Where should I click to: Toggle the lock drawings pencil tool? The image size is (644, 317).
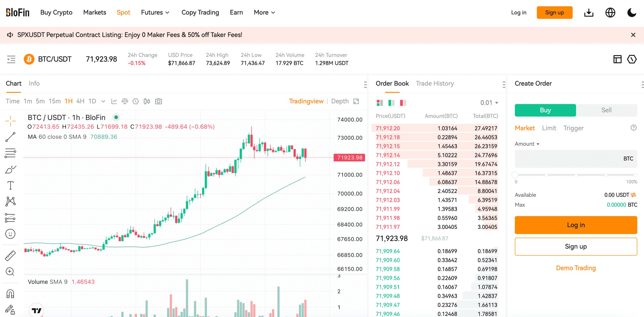point(11,310)
